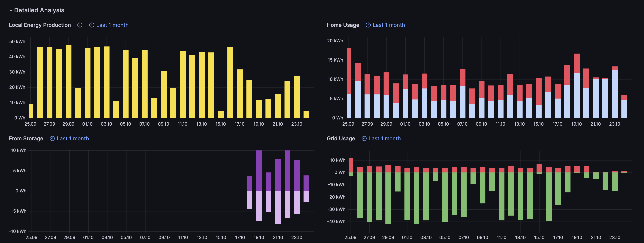This screenshot has width=644, height=243.
Task: Click clock icon beside Local Energy Production
Action: point(92,25)
